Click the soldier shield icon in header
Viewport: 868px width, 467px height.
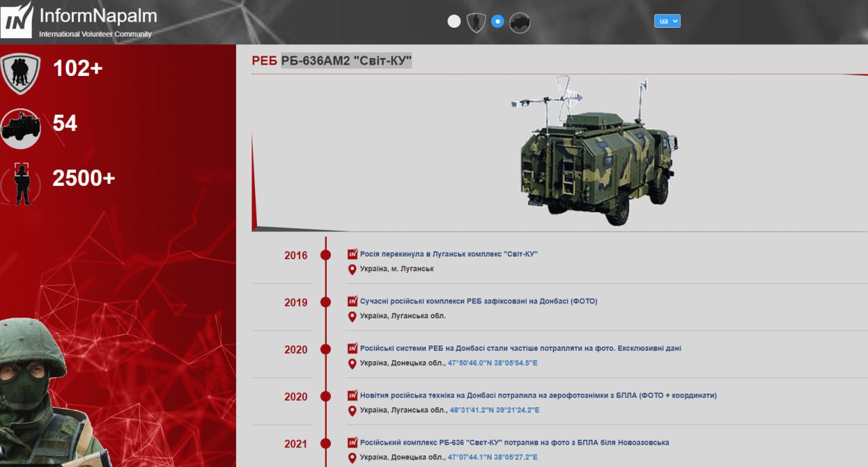coord(476,22)
